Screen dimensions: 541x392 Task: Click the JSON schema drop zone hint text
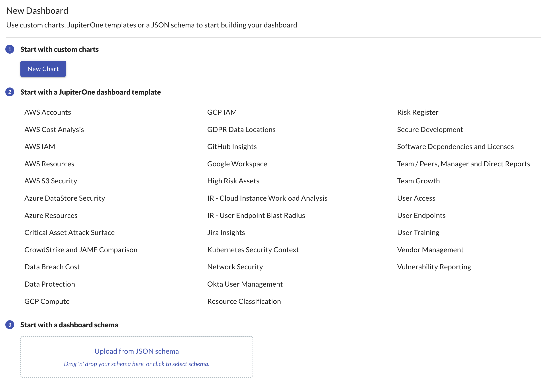tap(136, 364)
